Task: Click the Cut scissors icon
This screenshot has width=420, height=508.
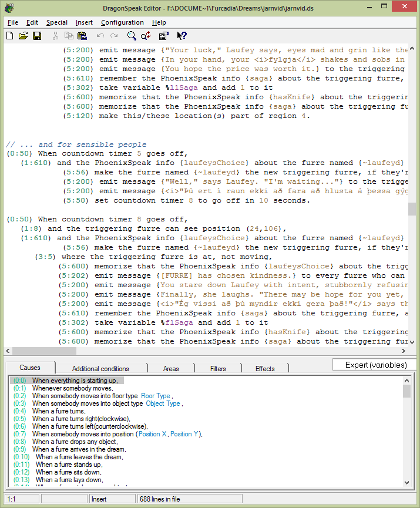Action: [x=55, y=36]
